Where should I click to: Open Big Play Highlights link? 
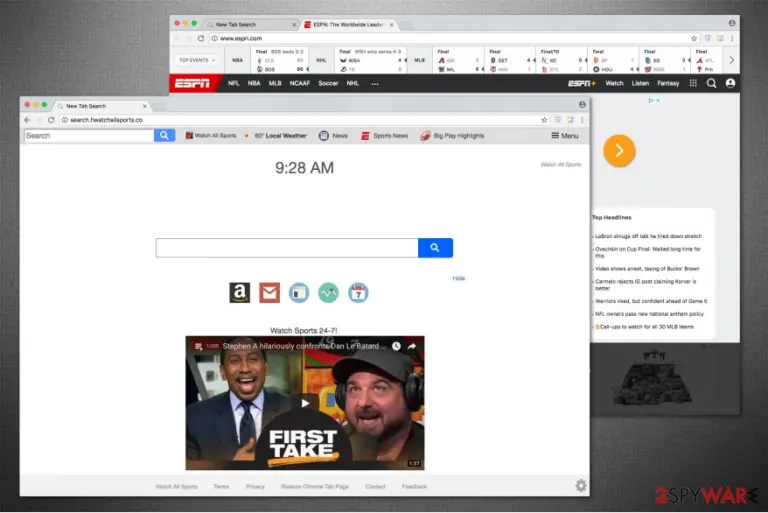pos(452,136)
